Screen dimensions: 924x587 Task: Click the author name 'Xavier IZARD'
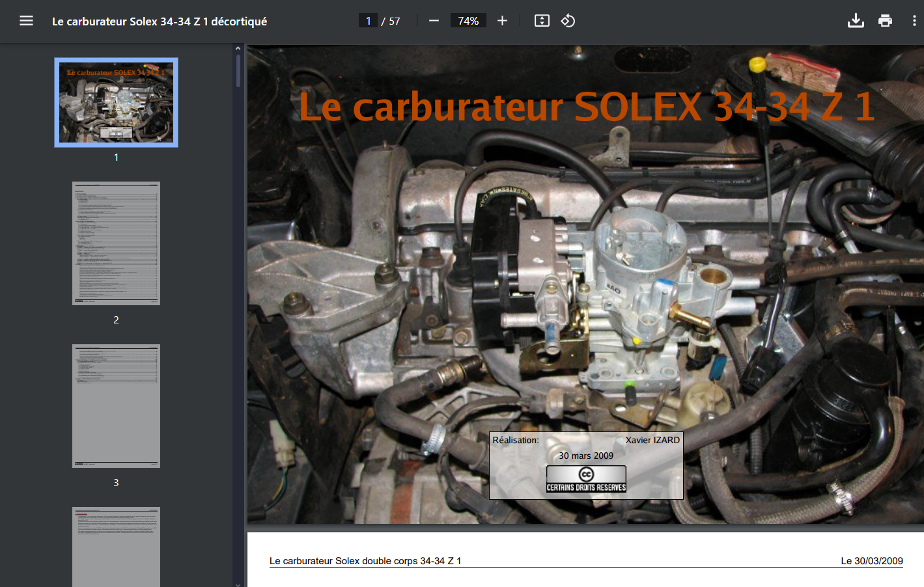pyautogui.click(x=652, y=440)
